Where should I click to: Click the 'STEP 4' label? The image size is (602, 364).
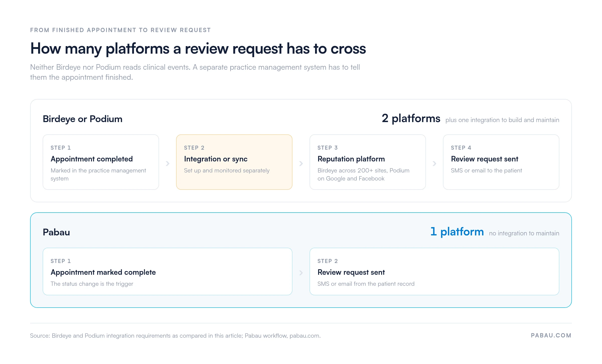tap(461, 148)
